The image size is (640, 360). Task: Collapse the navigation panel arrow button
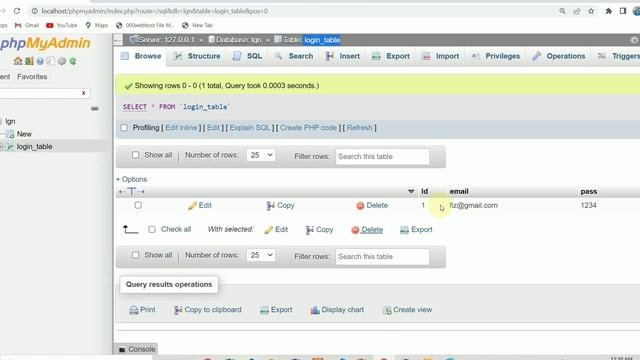coord(118,40)
